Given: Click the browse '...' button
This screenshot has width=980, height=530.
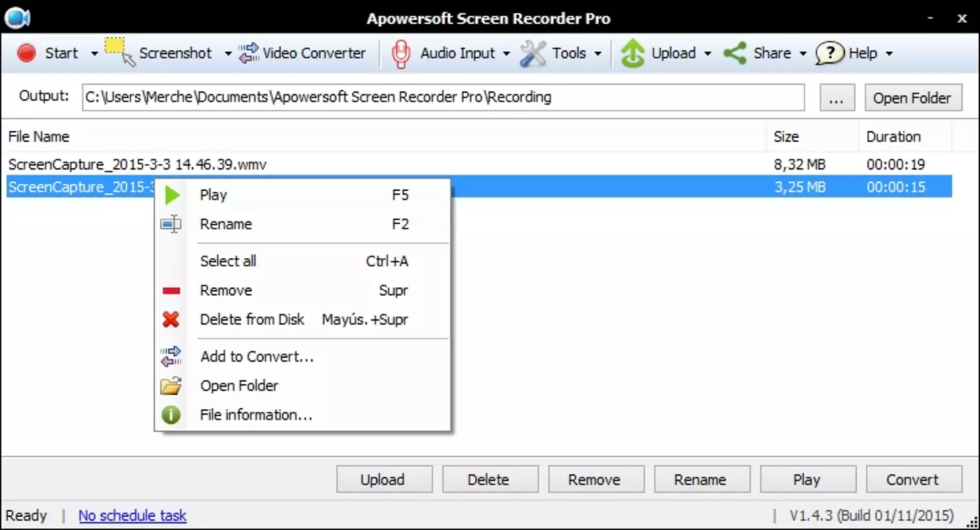Looking at the screenshot, I should click(837, 97).
